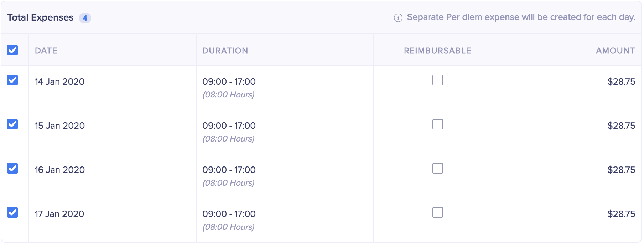Click the DURATION column header
Screen dimensions: 644x244
225,51
